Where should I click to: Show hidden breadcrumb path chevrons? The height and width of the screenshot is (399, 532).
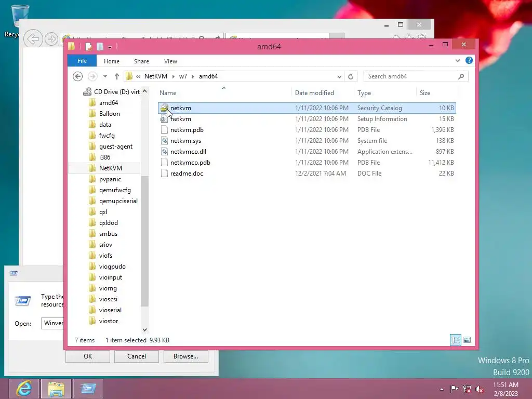pyautogui.click(x=138, y=77)
